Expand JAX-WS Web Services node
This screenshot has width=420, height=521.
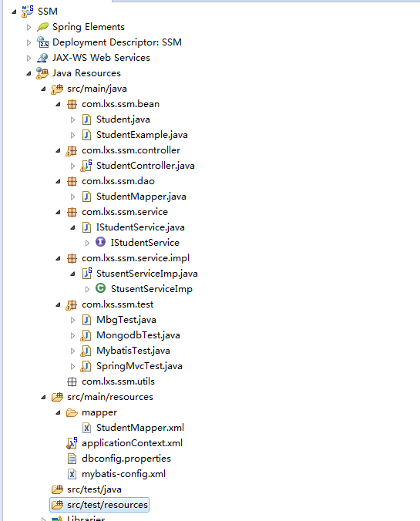[29, 58]
